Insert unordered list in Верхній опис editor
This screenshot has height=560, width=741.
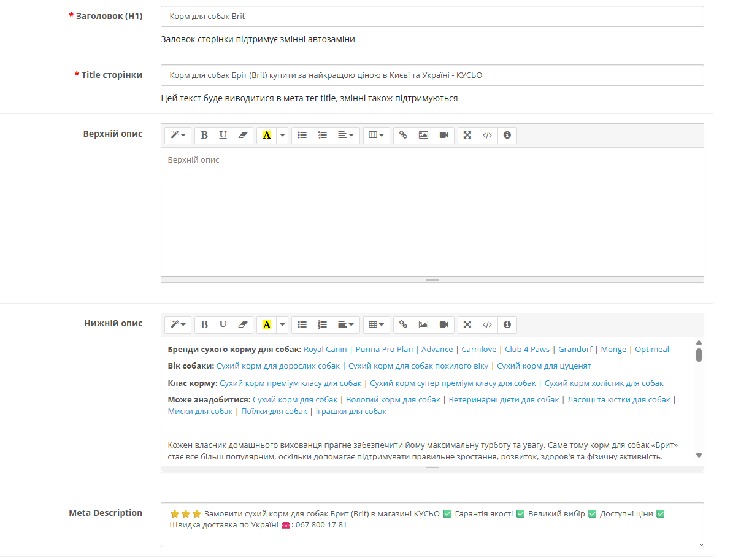tap(302, 135)
